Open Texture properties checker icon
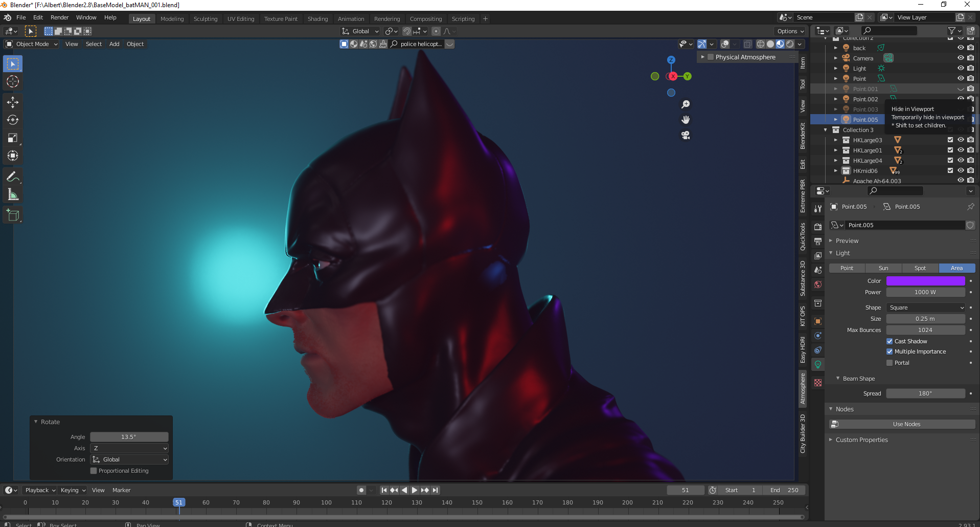Screen dimensions: 980x527 tap(818, 383)
